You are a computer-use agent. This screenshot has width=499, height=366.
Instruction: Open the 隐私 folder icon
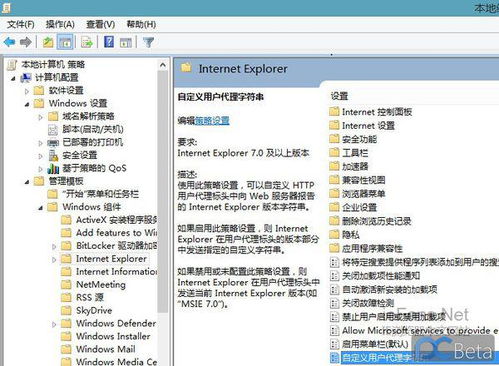[x=334, y=234]
